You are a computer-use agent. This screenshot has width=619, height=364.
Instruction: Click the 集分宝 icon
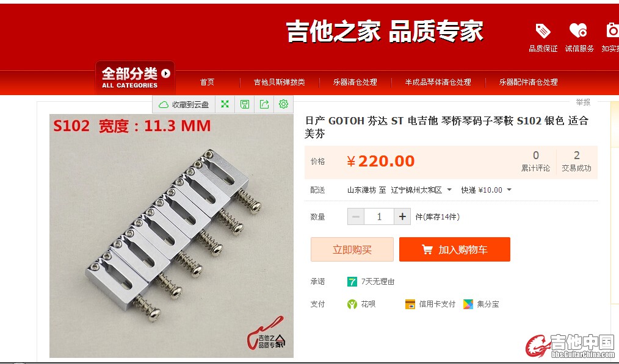click(x=468, y=304)
